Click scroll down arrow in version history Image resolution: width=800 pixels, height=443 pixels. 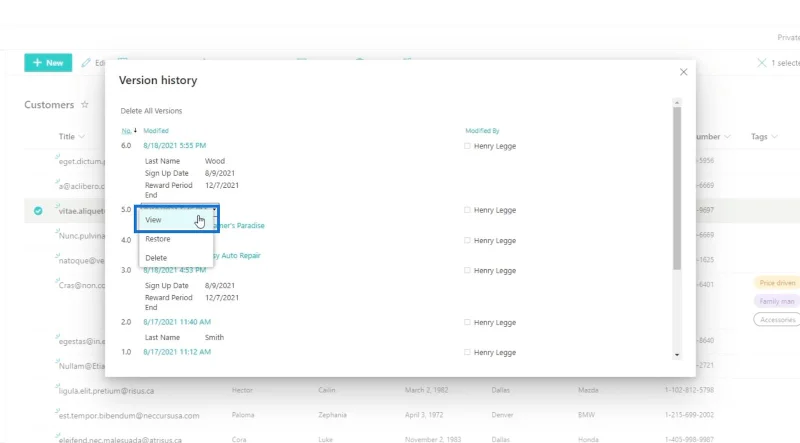point(677,355)
